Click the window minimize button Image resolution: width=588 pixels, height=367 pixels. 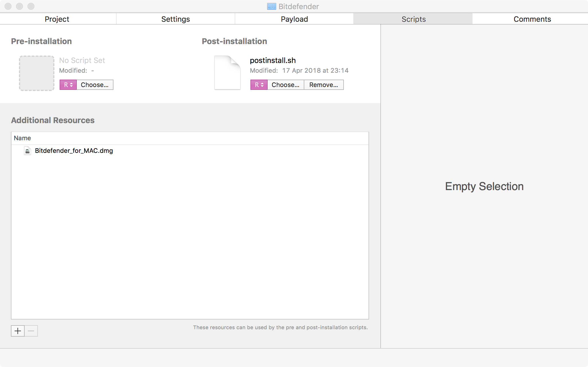[19, 6]
